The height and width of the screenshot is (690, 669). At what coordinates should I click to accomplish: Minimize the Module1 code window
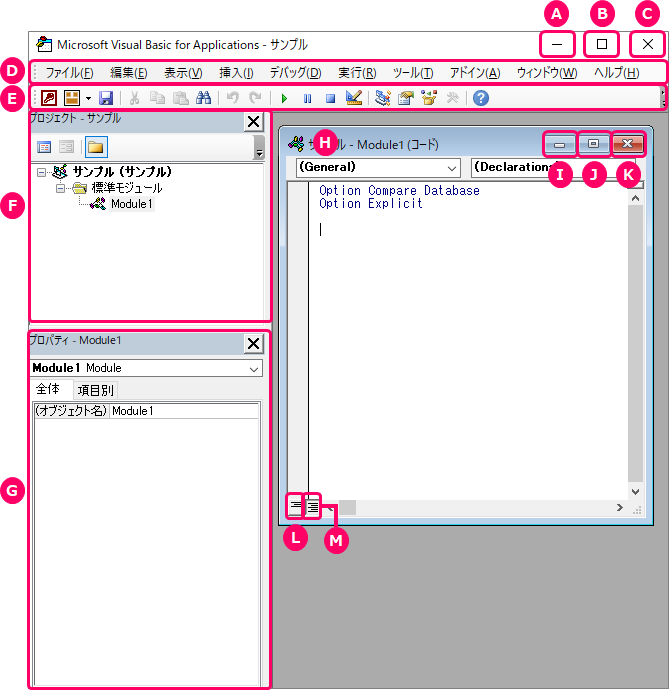559,144
